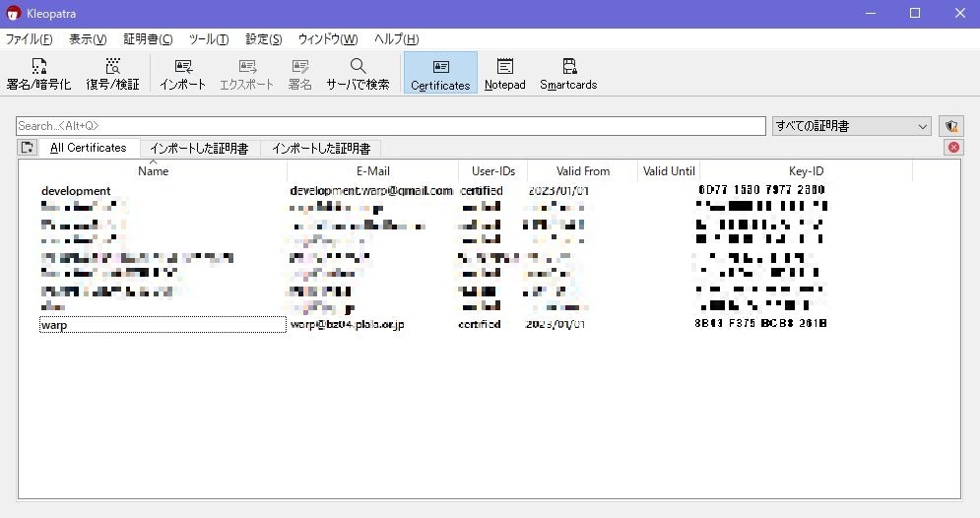This screenshot has height=518, width=980.
Task: Click the Valid From date in the development row
Action: click(x=558, y=191)
